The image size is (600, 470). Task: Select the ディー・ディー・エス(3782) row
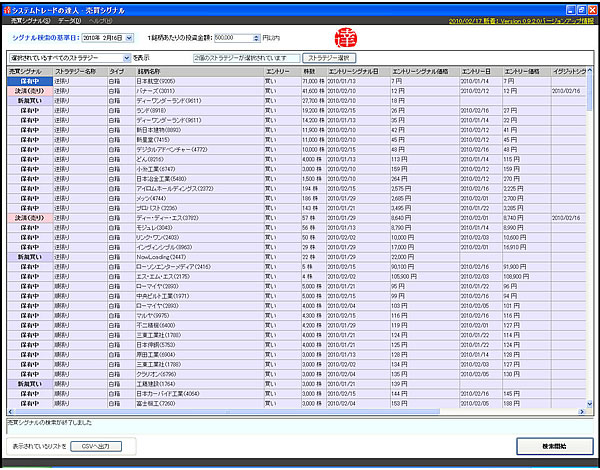click(297, 218)
